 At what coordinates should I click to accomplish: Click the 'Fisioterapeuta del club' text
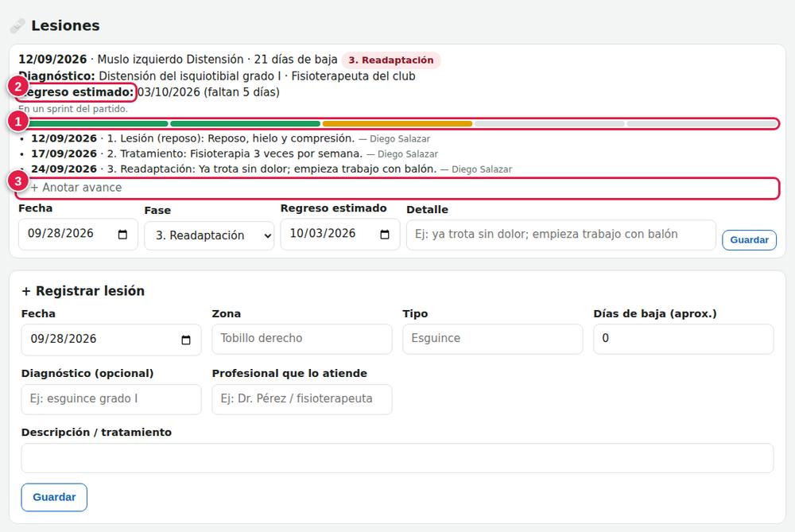click(x=354, y=76)
